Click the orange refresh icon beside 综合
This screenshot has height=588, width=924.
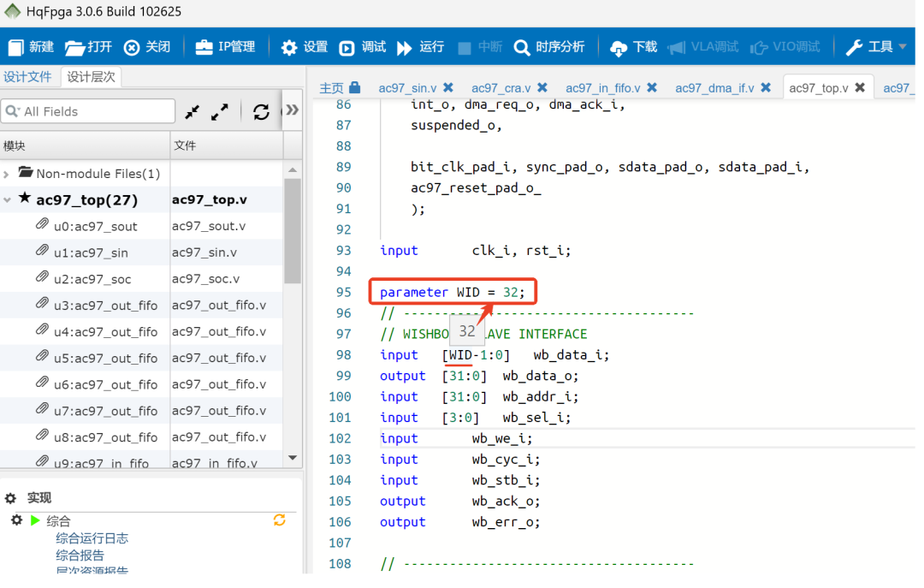tap(279, 520)
